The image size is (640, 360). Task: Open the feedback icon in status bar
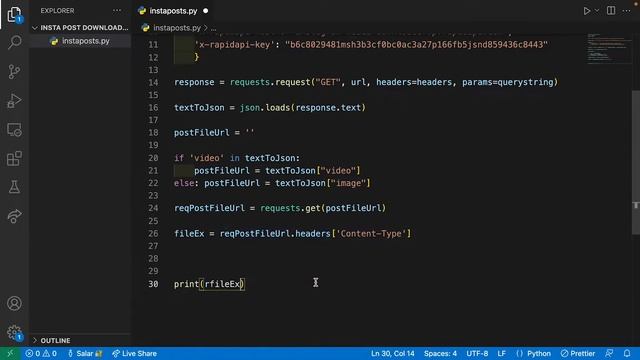pyautogui.click(x=609, y=353)
